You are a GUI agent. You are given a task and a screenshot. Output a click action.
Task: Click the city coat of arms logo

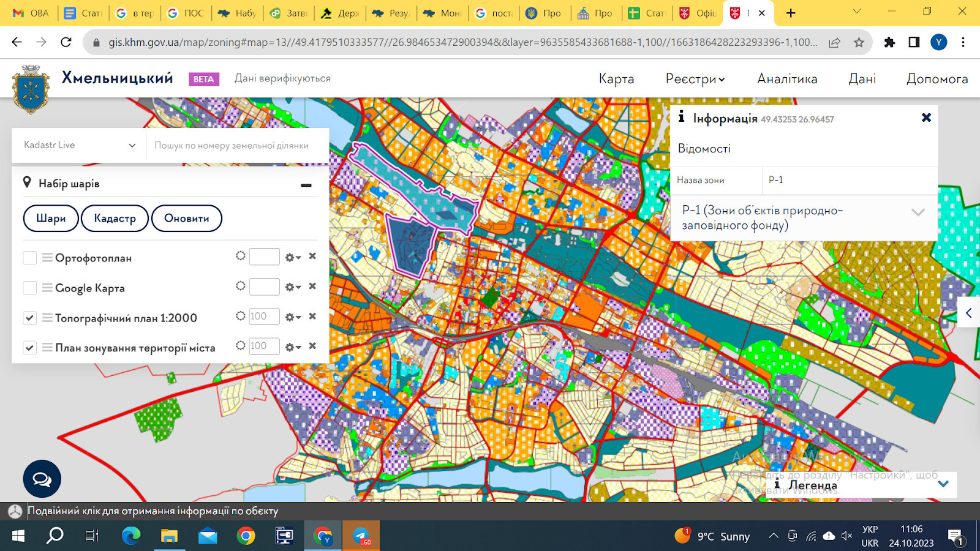(x=31, y=89)
